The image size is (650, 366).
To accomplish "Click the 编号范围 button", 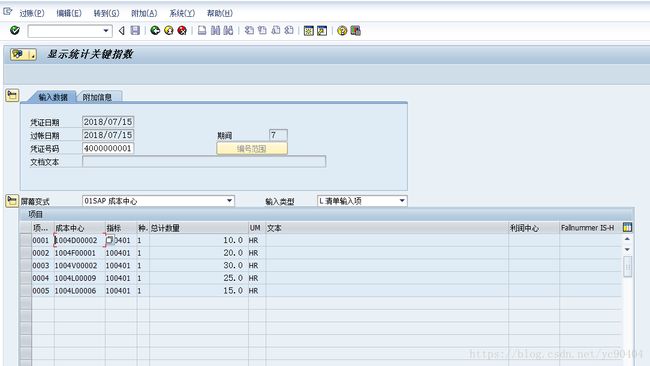I will pyautogui.click(x=252, y=148).
